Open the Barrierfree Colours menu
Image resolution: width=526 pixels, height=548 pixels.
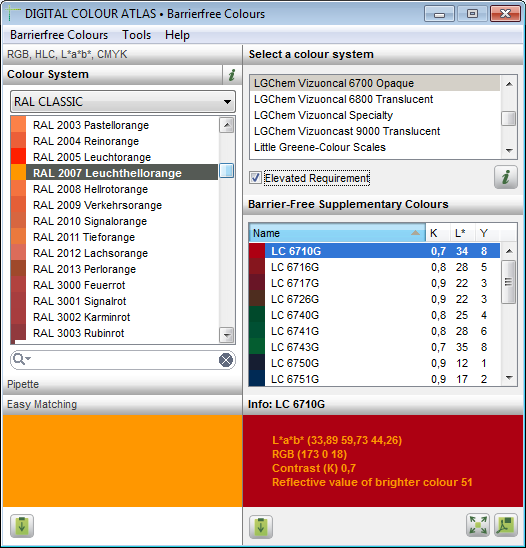[x=59, y=35]
